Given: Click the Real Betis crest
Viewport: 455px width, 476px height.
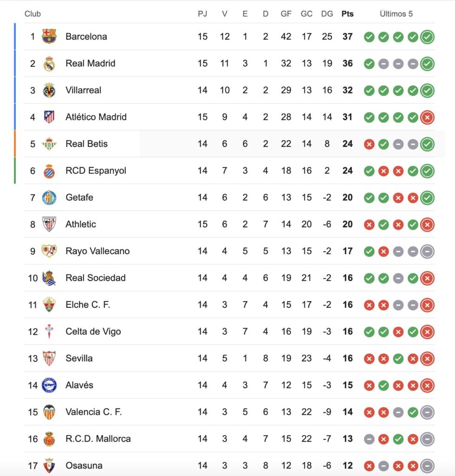Looking at the screenshot, I should click(49, 144).
